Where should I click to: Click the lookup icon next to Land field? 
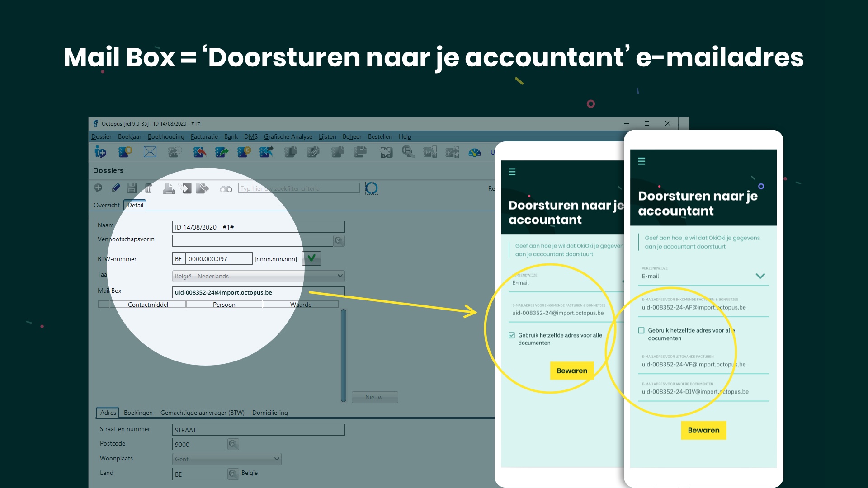(x=233, y=474)
